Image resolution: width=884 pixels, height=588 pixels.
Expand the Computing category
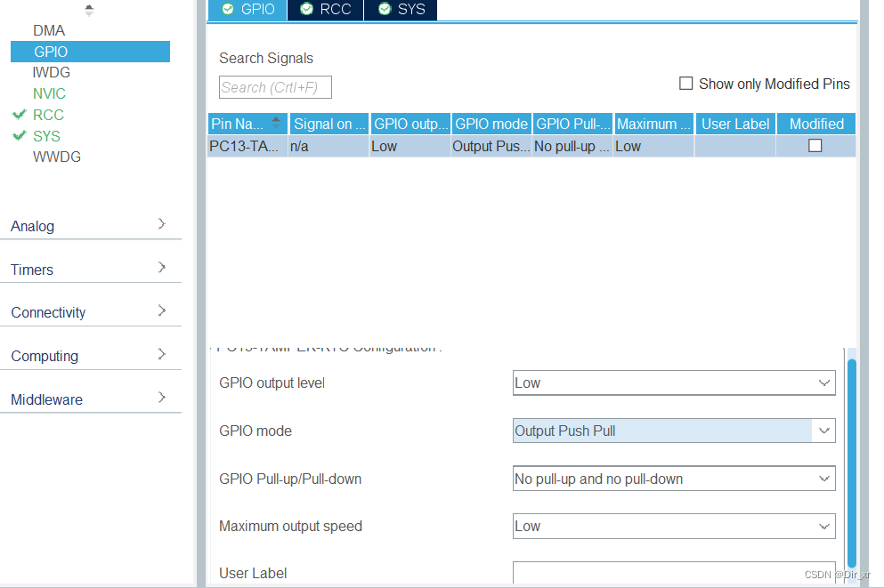pos(90,356)
